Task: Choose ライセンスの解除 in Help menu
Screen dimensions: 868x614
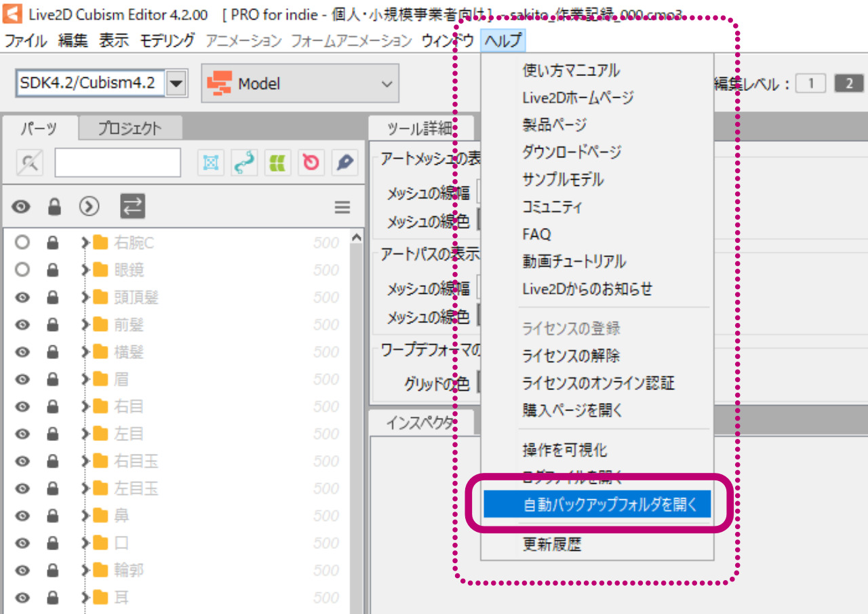Action: click(x=597, y=356)
